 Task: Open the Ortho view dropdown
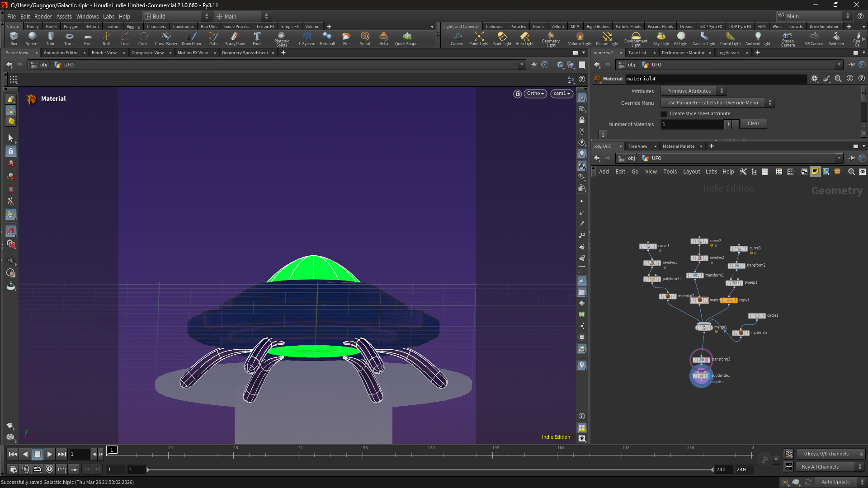pyautogui.click(x=535, y=94)
